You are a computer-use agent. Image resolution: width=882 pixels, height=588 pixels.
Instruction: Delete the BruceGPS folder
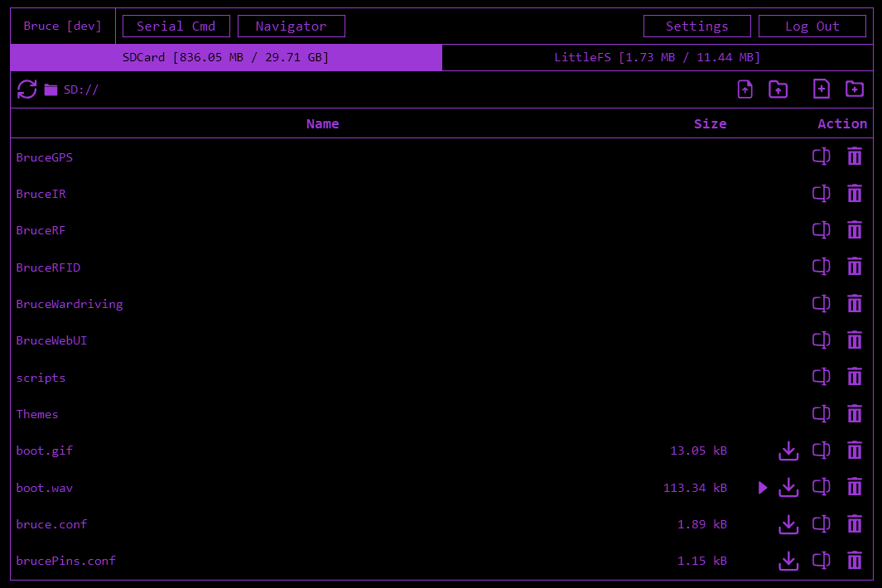coord(855,157)
